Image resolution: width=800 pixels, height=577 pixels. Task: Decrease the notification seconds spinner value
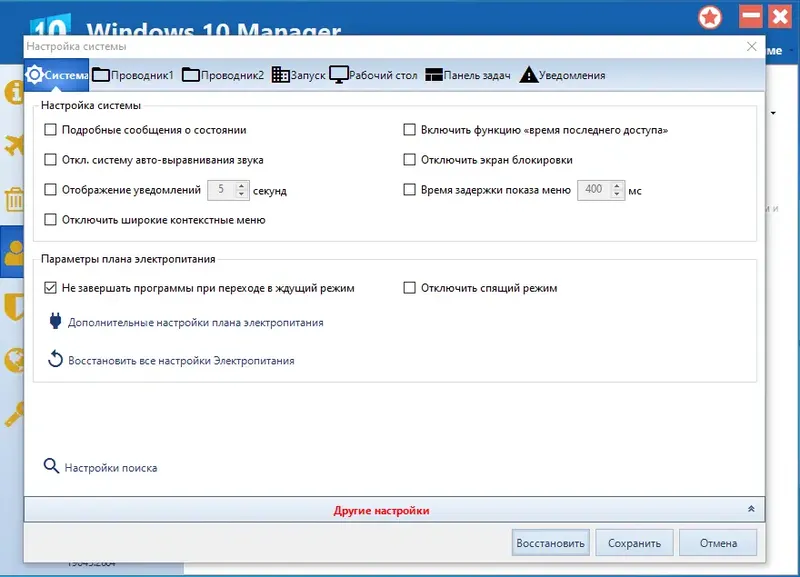pos(241,194)
